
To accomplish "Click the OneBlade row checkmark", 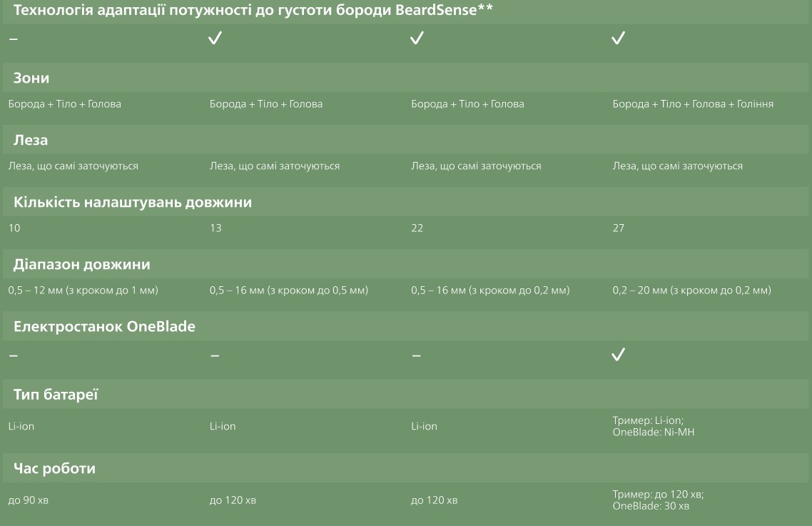I will pos(619,355).
